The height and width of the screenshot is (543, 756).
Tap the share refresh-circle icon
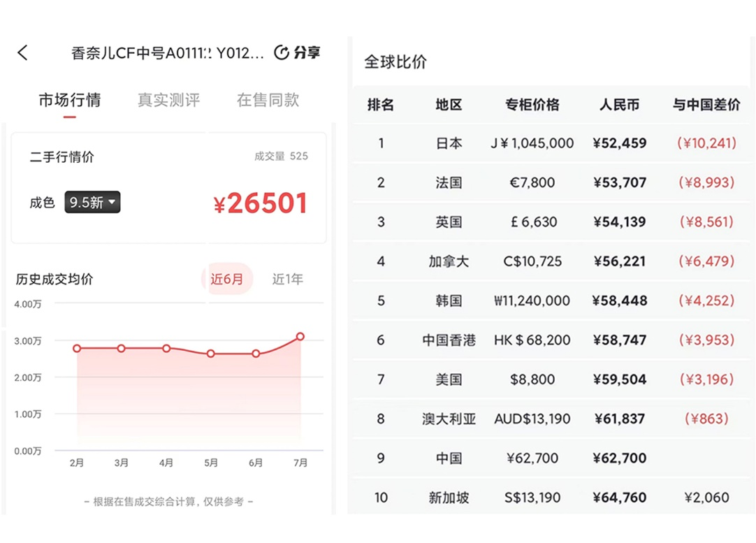(282, 52)
